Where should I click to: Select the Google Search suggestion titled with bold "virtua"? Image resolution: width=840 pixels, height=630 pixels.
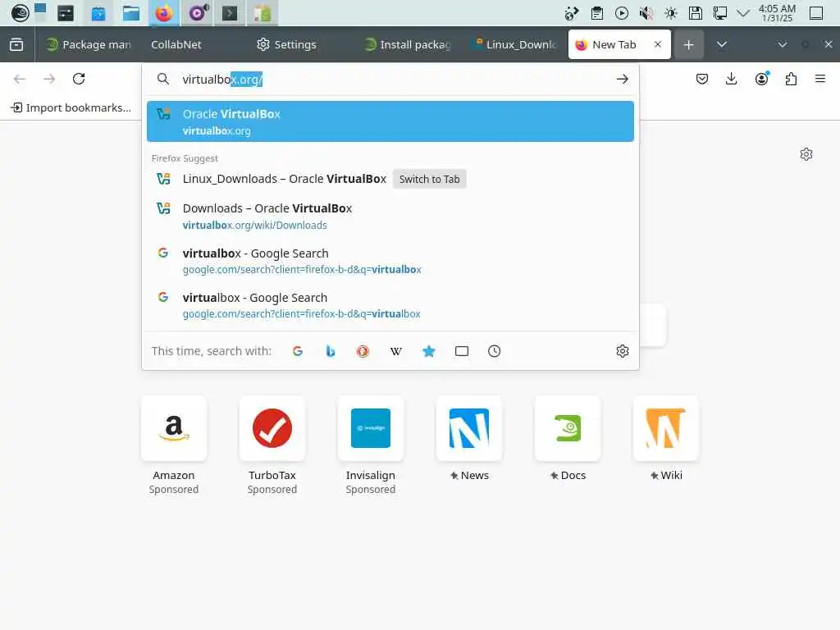[x=390, y=305]
